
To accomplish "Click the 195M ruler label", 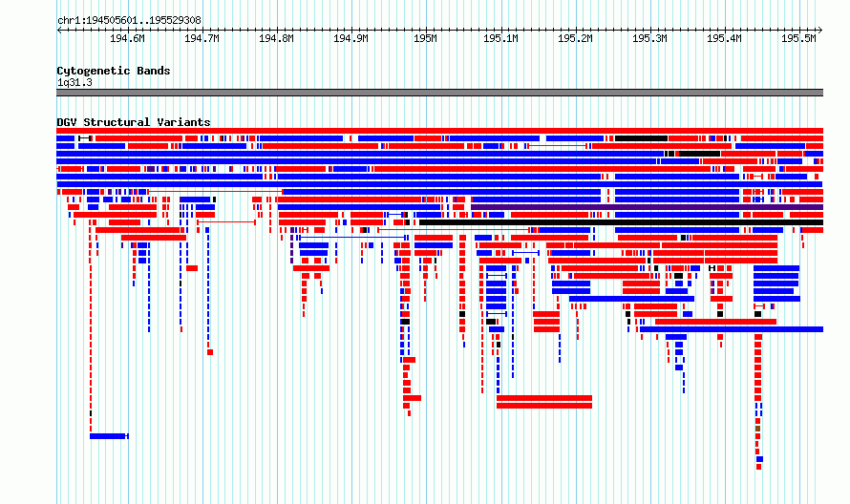I will pos(425,38).
